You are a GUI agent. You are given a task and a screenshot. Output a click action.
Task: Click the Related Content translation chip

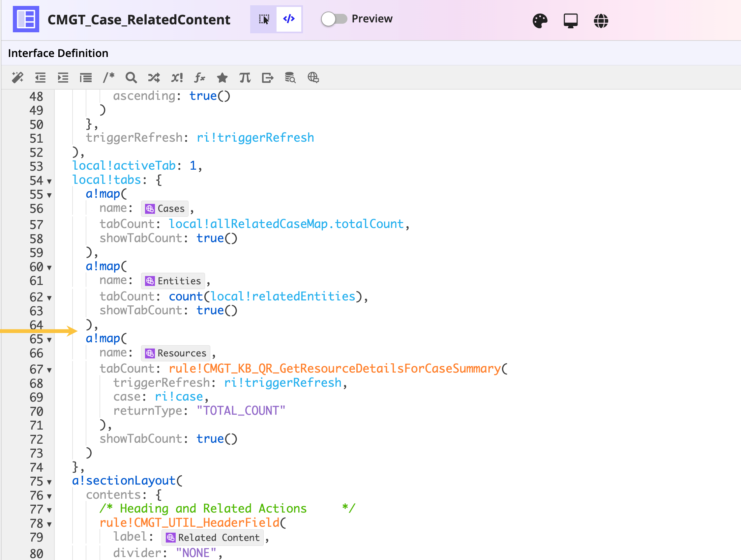pyautogui.click(x=212, y=538)
